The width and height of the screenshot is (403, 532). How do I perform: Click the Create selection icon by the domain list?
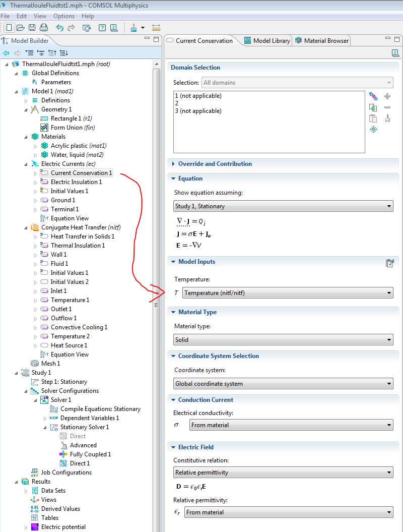pyautogui.click(x=373, y=96)
